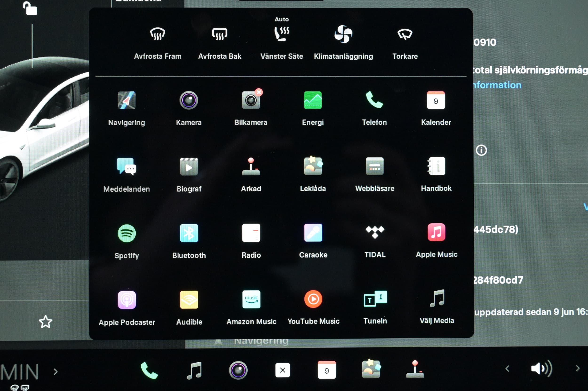Tap the star favorite icon

46,322
